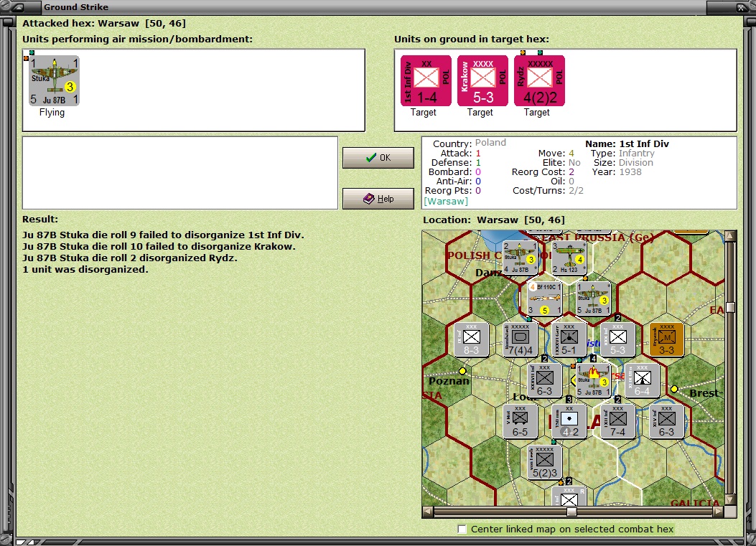Click the 5-3 infantry corps counter north of Warsaw

pos(617,340)
